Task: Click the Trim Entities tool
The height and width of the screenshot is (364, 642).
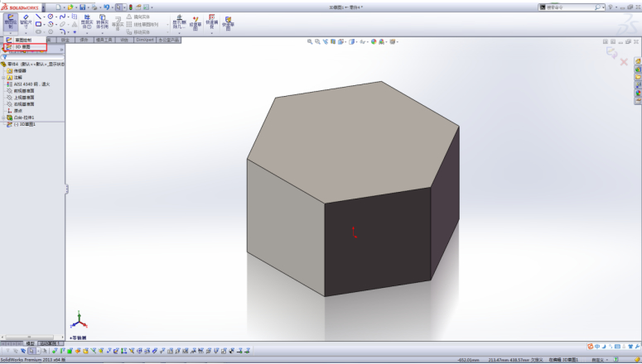Action: [87, 22]
